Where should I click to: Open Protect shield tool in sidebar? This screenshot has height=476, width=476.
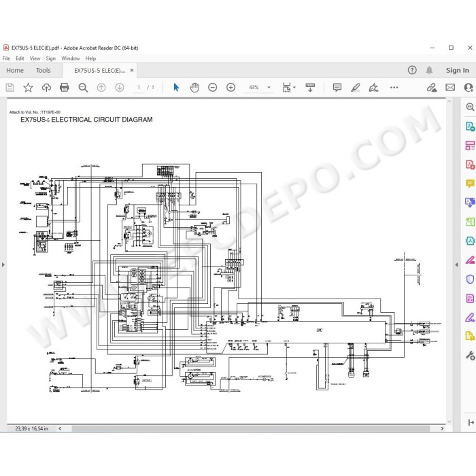pyautogui.click(x=470, y=279)
